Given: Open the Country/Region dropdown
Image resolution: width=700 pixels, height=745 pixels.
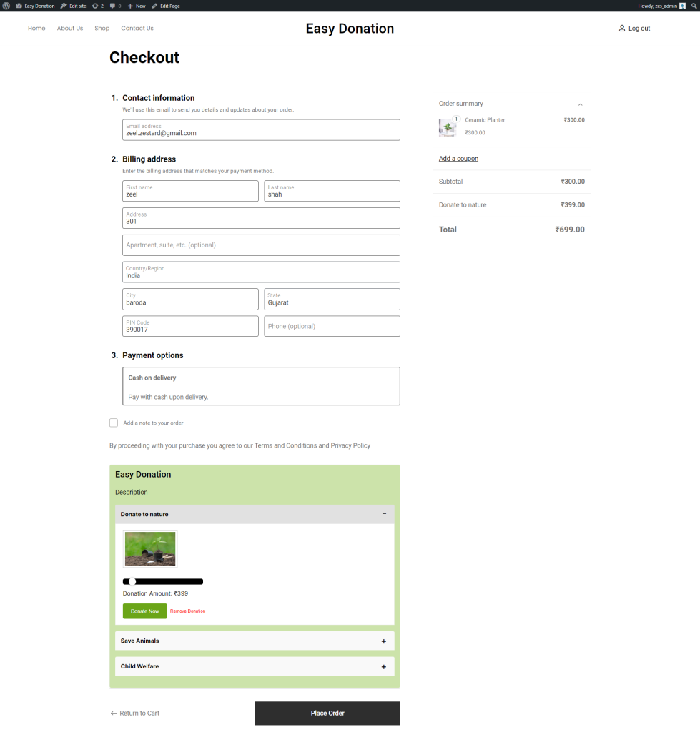Looking at the screenshot, I should [x=261, y=272].
